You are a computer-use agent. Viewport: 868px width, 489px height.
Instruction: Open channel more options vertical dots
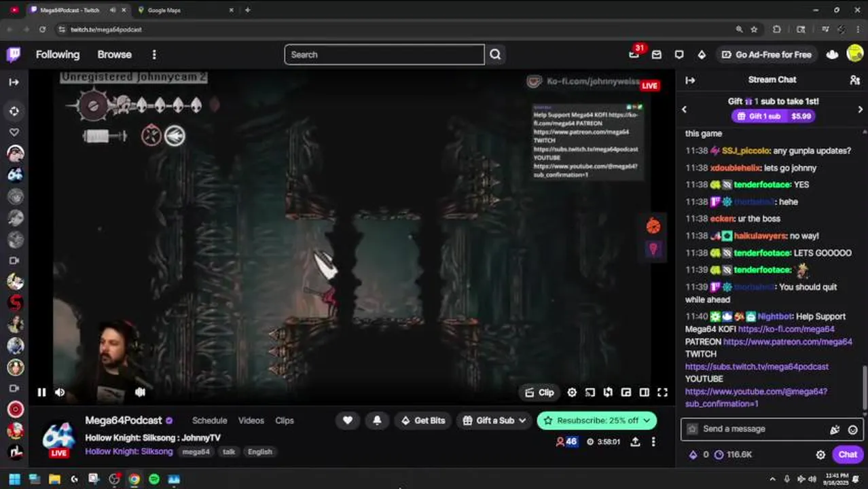pyautogui.click(x=653, y=442)
